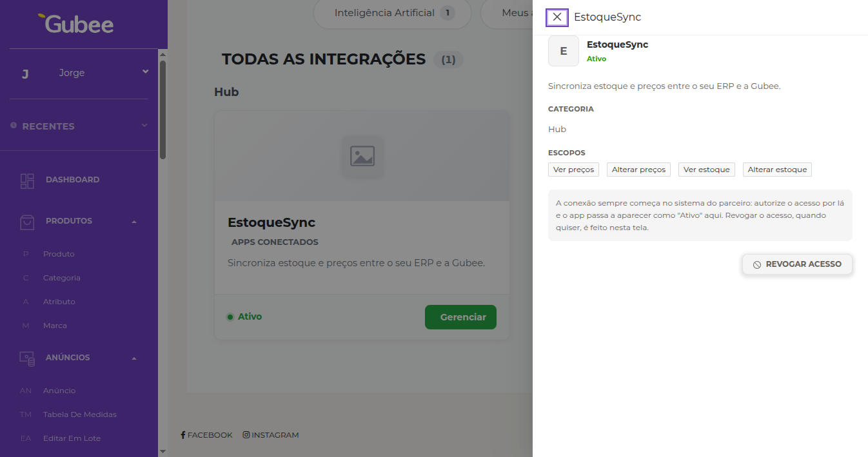
Task: Click the Produtos shopping bag icon
Action: [x=27, y=222]
